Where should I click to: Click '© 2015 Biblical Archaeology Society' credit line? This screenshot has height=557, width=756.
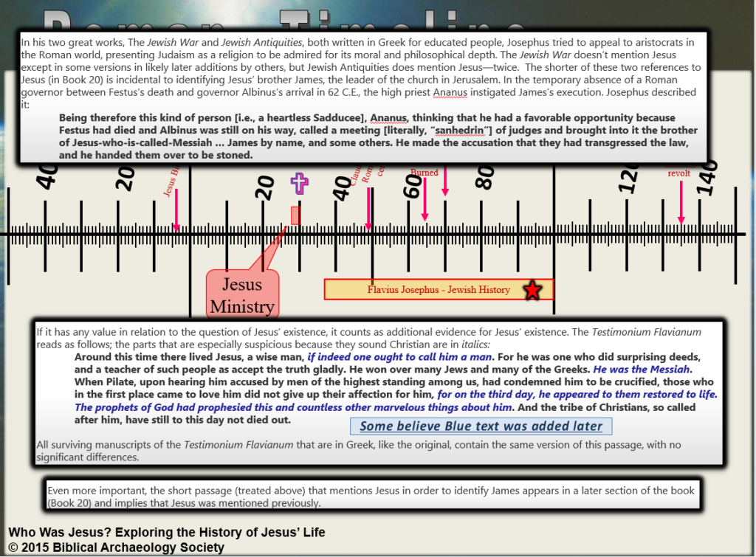coord(116,547)
